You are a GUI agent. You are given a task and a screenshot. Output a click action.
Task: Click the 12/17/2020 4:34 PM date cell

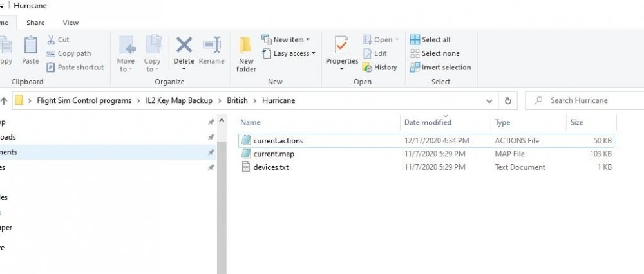point(437,141)
